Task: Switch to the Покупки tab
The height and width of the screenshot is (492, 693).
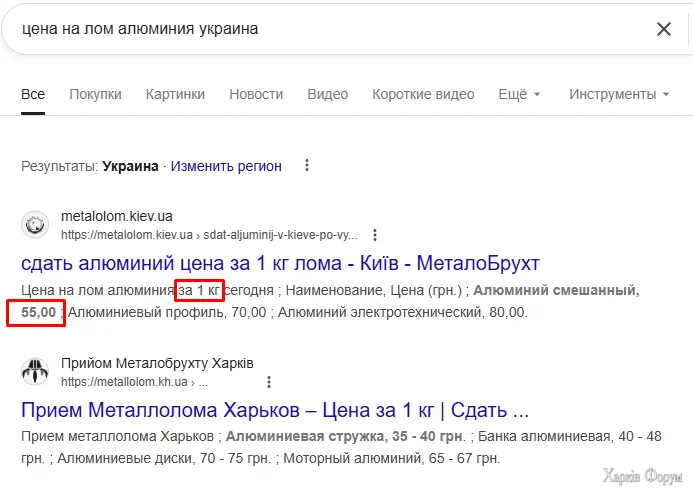Action: click(x=95, y=94)
